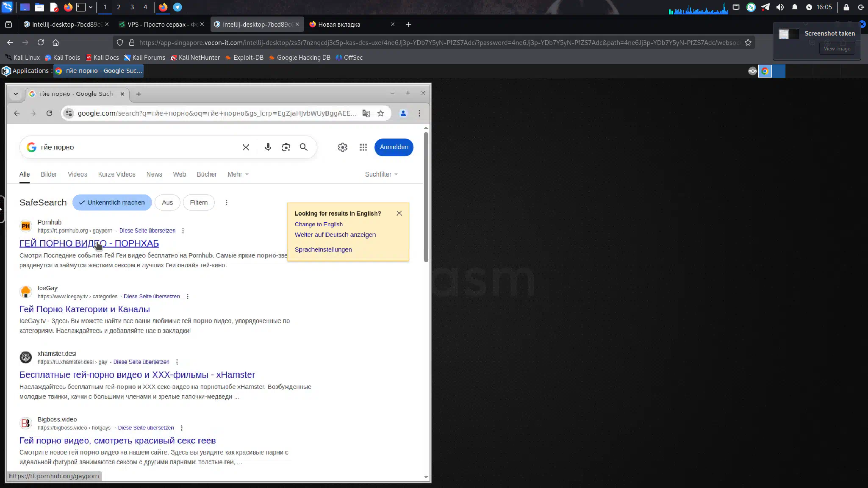Open more options for the Bigboss.video result
Viewport: 868px width, 488px height.
point(182,428)
